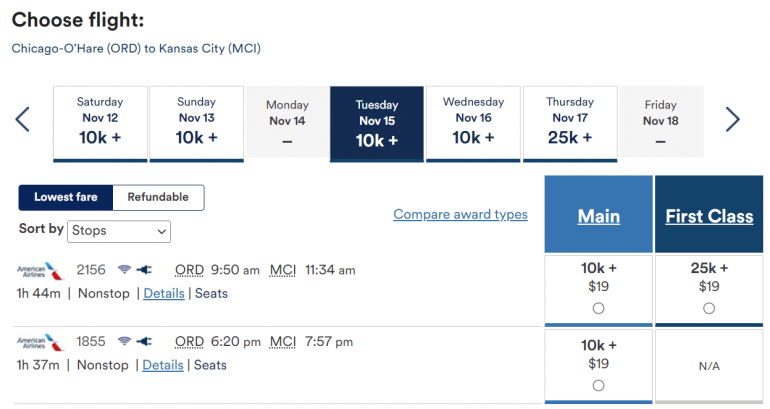Open the Sort by Stops dropdown
Viewport: 770px width, 409px height.
[119, 231]
